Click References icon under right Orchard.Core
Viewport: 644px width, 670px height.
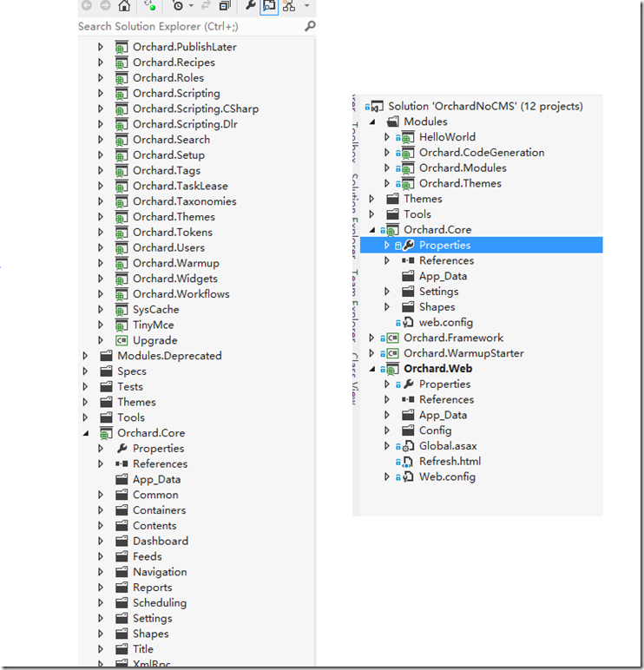(408, 260)
